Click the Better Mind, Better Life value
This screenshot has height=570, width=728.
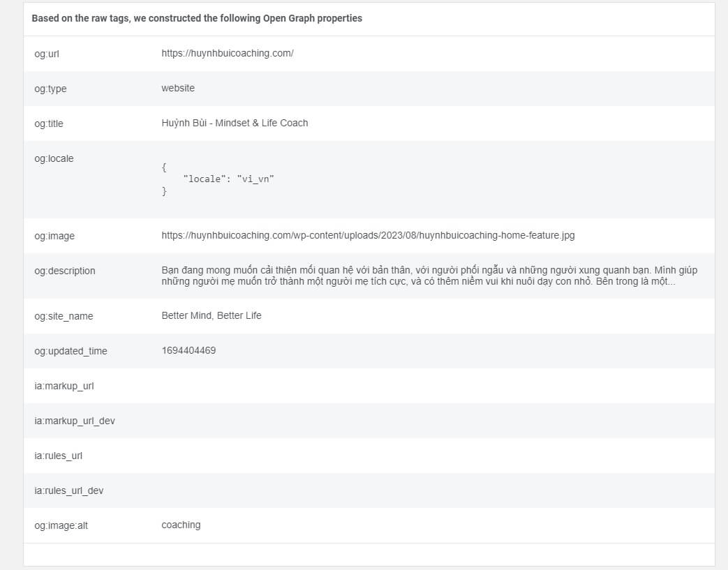click(211, 315)
